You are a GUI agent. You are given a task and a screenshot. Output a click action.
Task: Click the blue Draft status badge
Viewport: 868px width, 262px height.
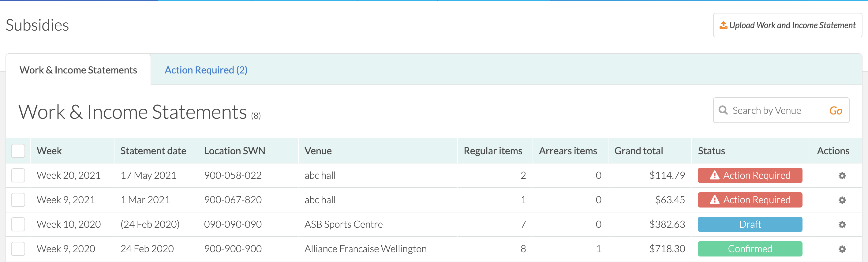[x=750, y=224]
